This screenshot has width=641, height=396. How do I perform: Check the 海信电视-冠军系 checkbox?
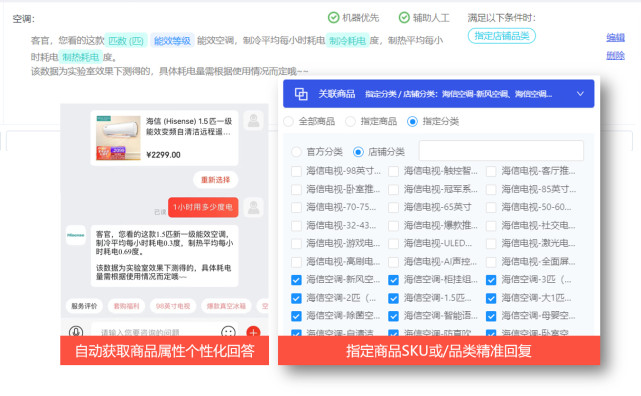point(394,190)
